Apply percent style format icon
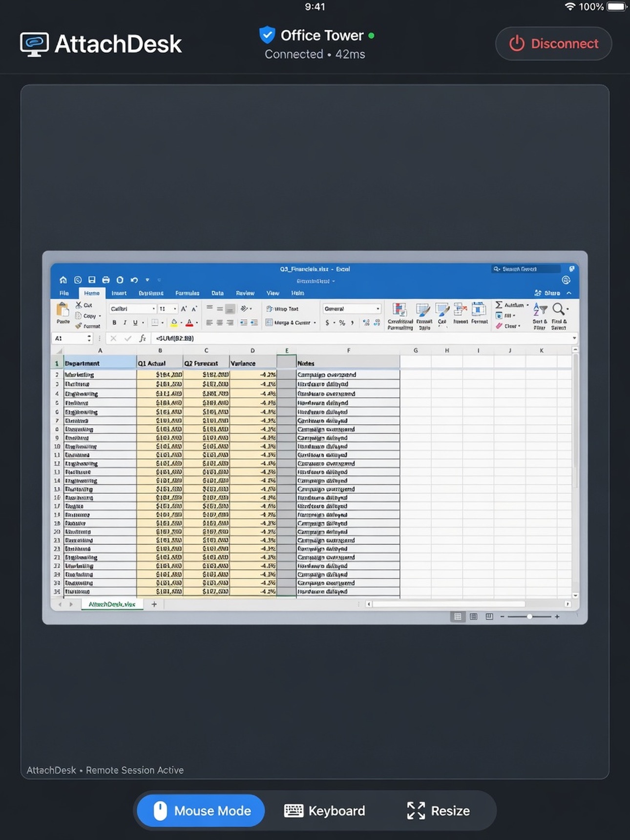Screen dimensions: 630x840 [x=342, y=323]
